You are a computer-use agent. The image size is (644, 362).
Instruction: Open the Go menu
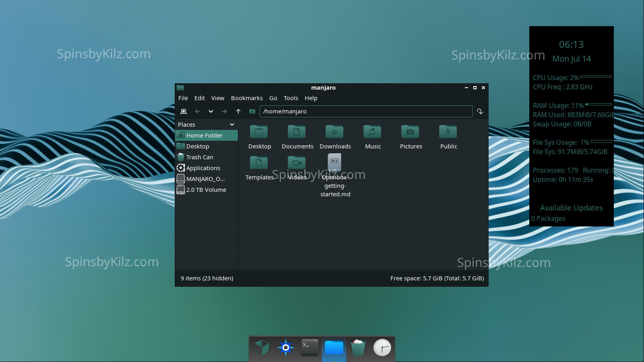tap(273, 98)
